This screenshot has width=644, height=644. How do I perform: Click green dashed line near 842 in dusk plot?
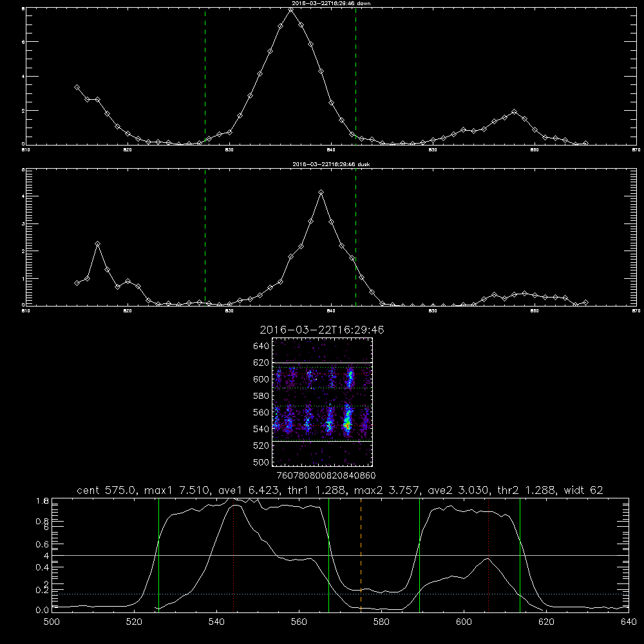[x=355, y=237]
